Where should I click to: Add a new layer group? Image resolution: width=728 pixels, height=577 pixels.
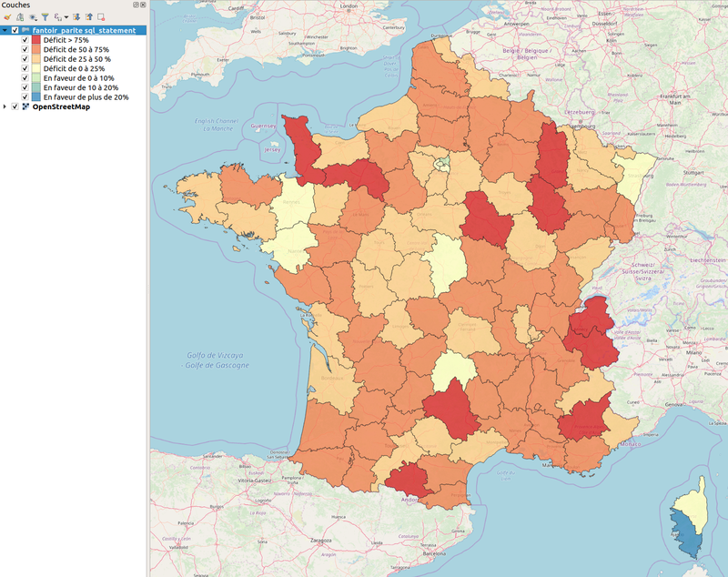pyautogui.click(x=19, y=16)
